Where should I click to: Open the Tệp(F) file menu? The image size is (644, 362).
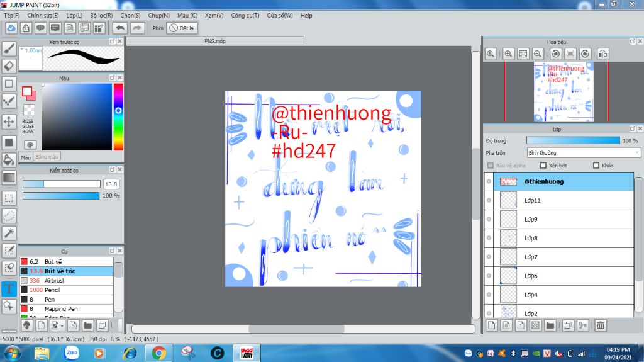(12, 15)
